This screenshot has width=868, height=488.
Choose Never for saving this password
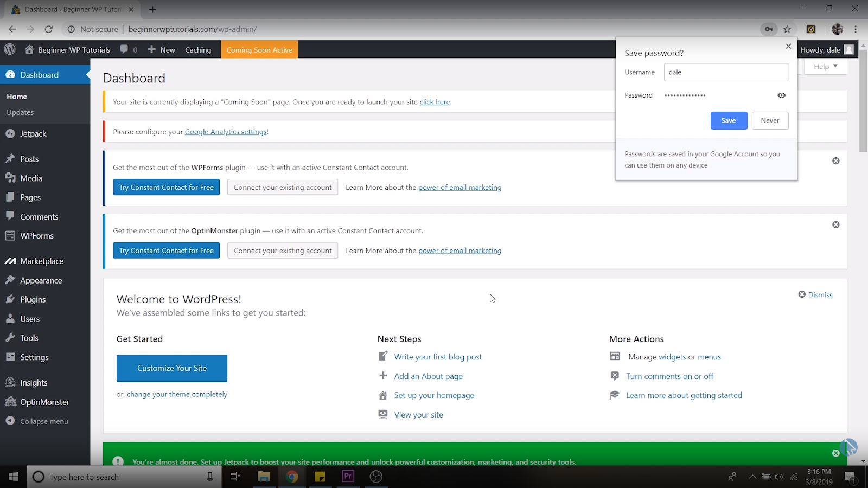770,120
